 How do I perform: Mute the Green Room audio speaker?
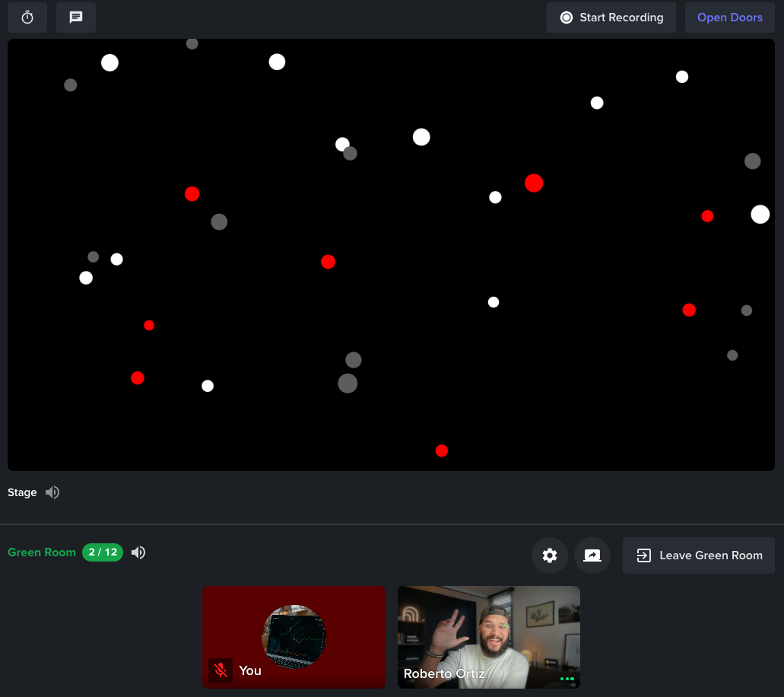click(138, 552)
